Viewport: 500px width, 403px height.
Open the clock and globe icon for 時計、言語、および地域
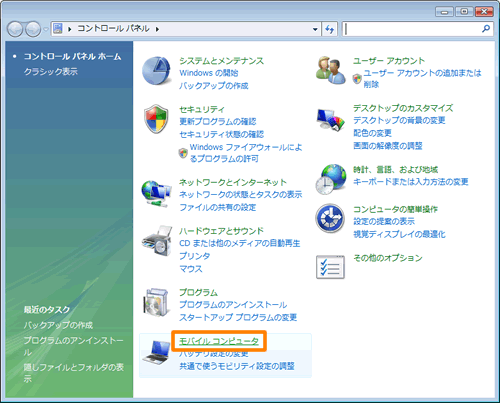pos(331,179)
